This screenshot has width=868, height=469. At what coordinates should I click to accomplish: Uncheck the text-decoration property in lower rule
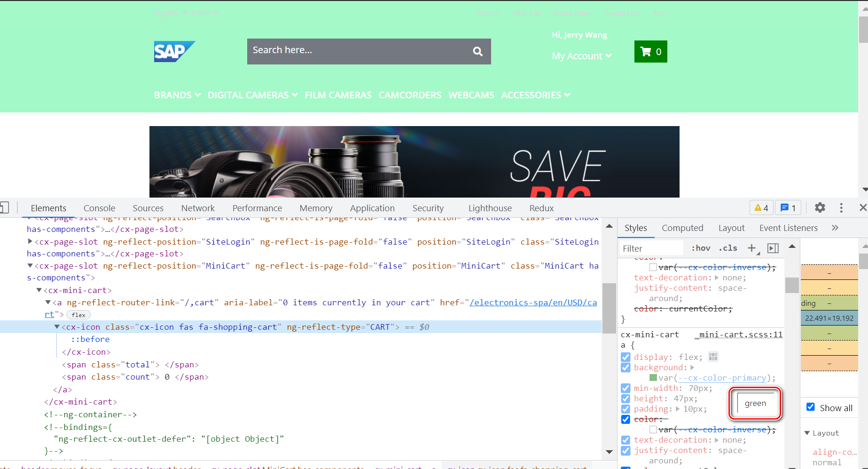(x=626, y=440)
